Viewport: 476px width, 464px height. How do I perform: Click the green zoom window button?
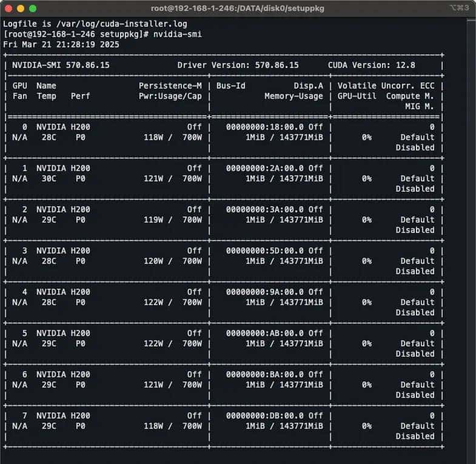(x=33, y=8)
